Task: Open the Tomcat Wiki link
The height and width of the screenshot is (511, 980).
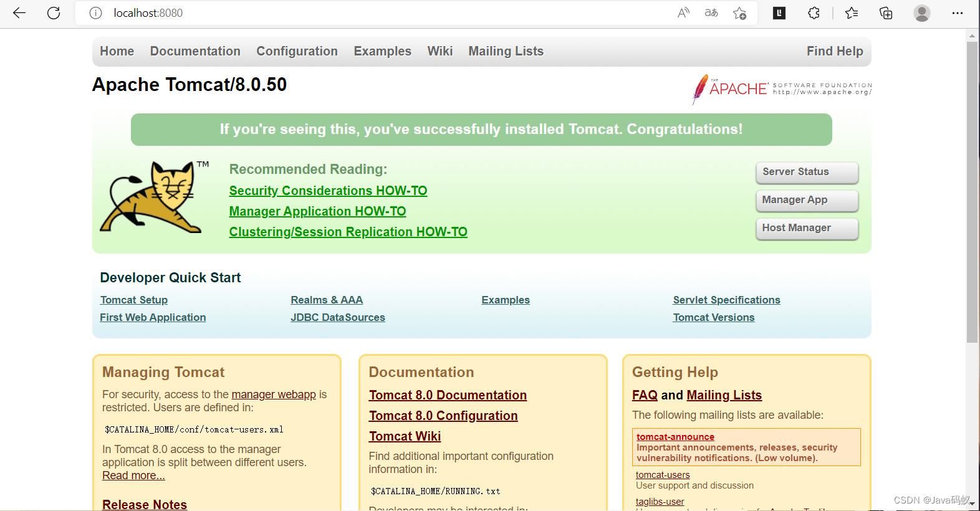Action: point(405,436)
